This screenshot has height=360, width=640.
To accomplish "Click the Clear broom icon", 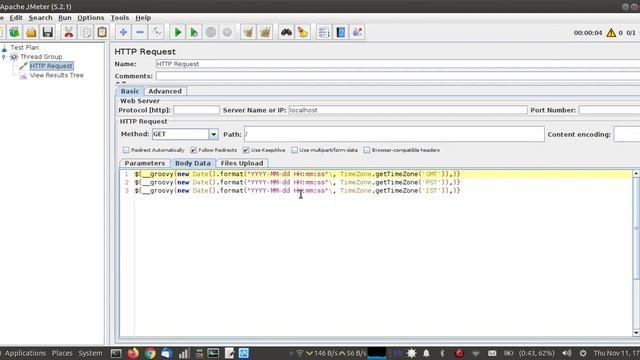I will (248, 32).
